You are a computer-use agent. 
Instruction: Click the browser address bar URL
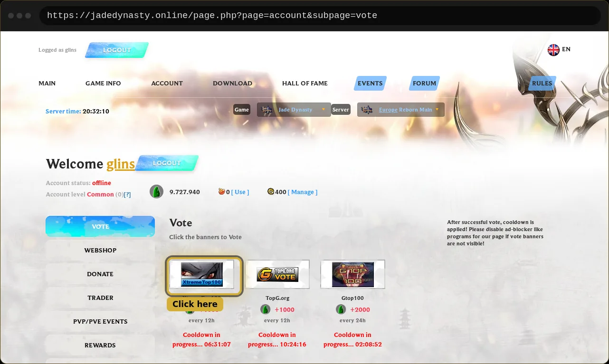pos(212,16)
